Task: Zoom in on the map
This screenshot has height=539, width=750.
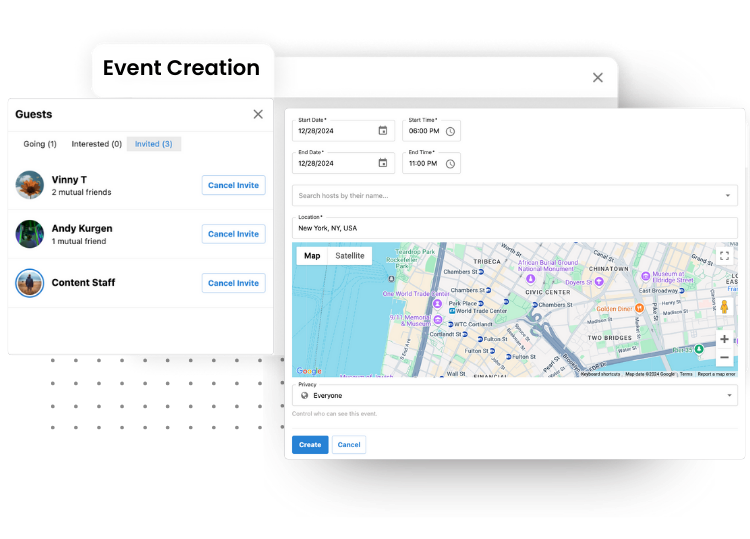Action: point(724,339)
